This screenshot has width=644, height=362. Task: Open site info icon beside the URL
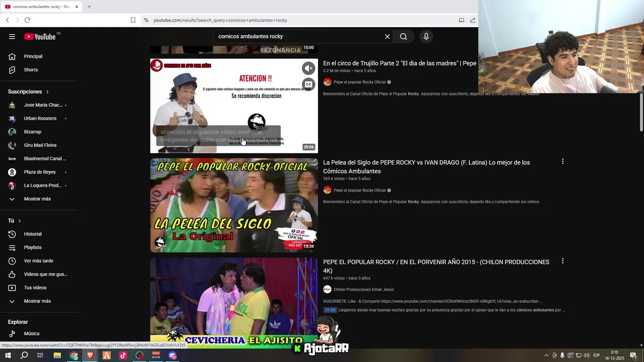(146, 20)
